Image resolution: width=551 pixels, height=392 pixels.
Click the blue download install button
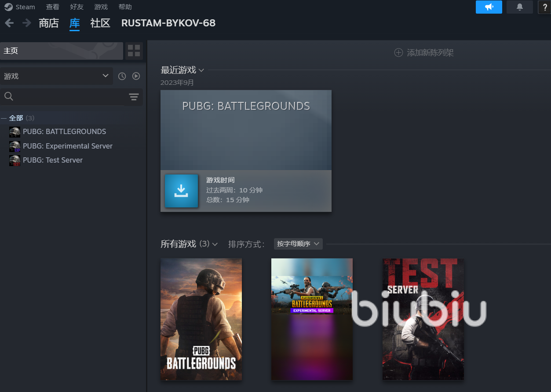[x=181, y=191]
